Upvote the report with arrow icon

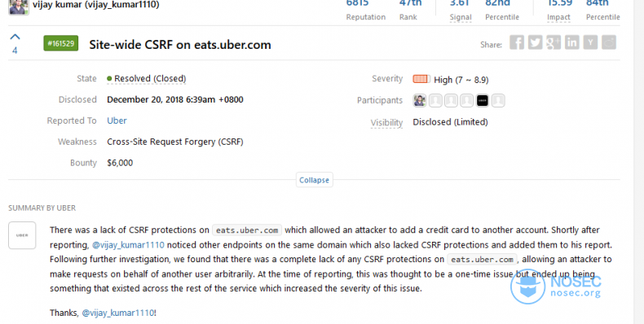(15, 37)
